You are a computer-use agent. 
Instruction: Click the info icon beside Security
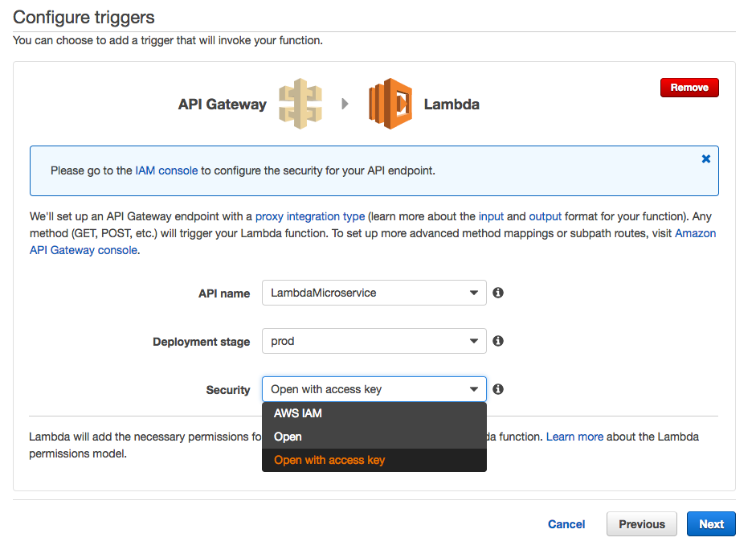coord(497,389)
